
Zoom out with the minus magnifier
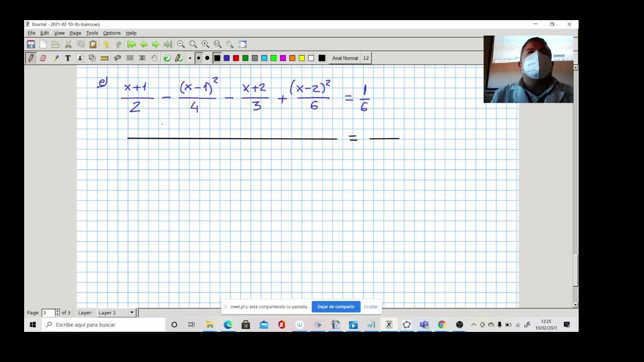point(181,44)
